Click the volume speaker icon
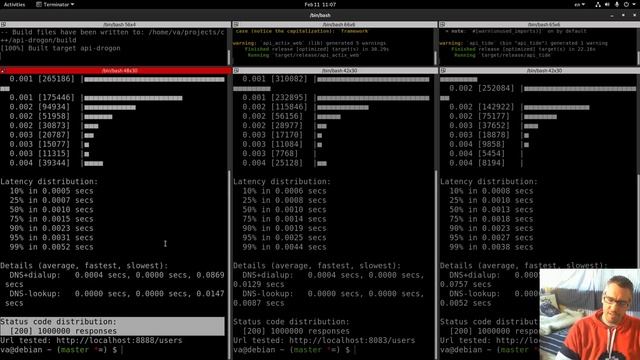Screen dimensions: 640x360 607,4
